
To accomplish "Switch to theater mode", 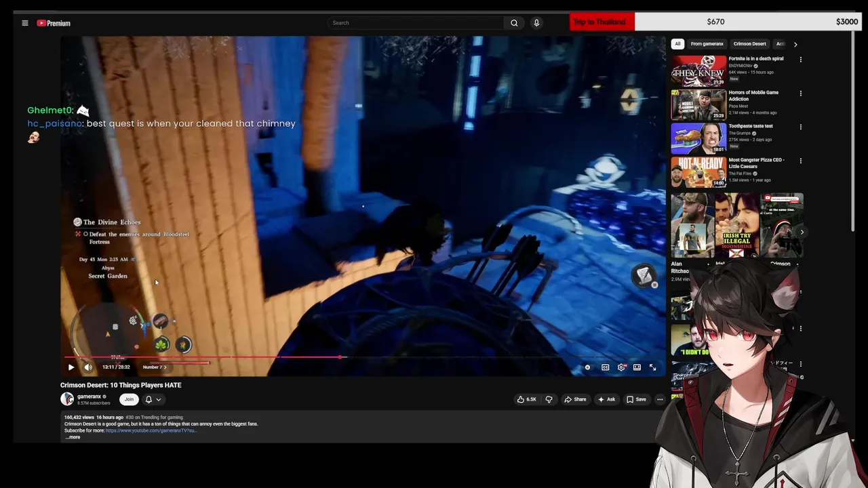I will 637,367.
